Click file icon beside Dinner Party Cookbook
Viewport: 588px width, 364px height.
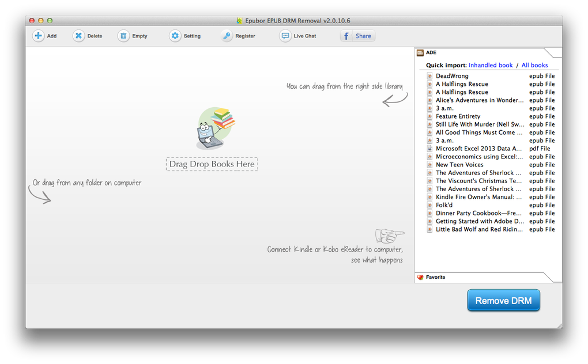click(x=429, y=213)
